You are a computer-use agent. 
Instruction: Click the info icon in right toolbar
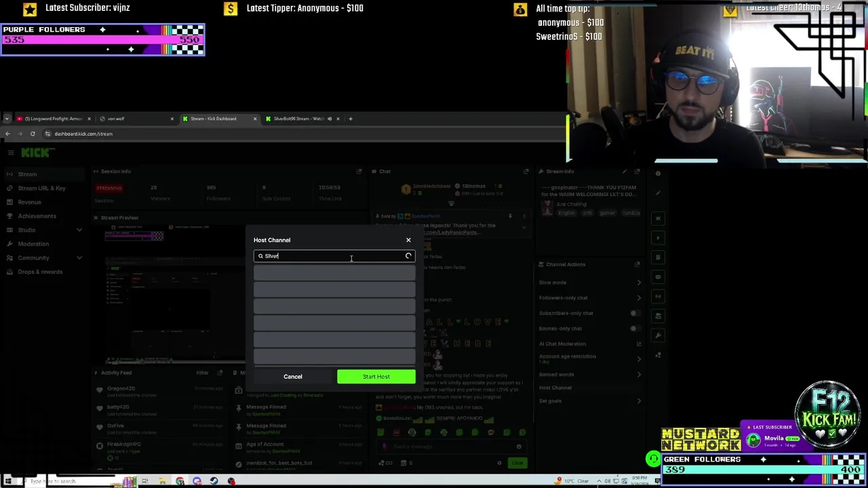point(658,174)
